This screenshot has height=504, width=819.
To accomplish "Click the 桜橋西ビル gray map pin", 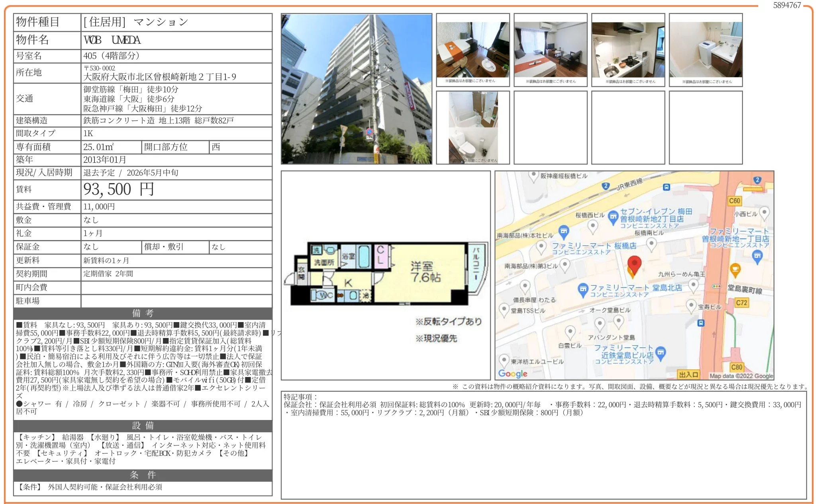I will [592, 225].
